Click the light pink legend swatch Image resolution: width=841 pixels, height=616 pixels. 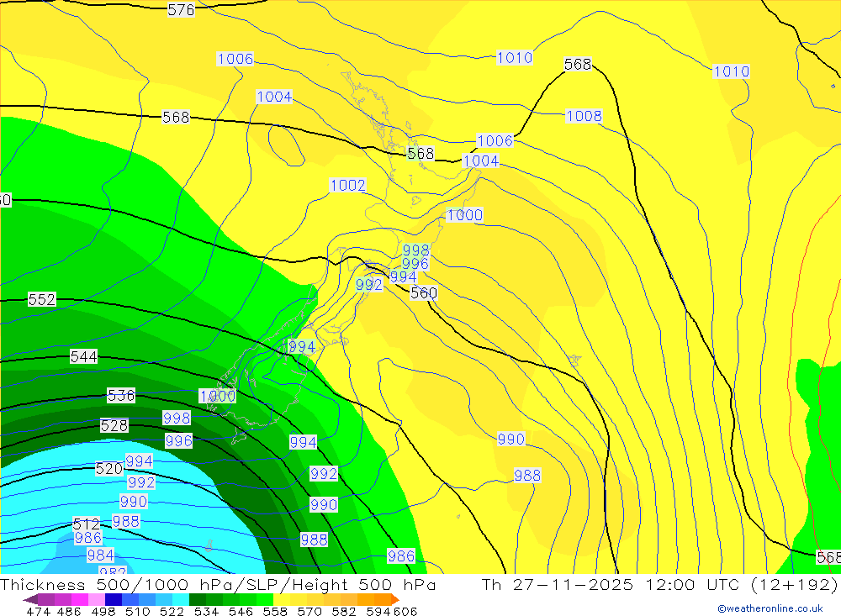[97, 600]
